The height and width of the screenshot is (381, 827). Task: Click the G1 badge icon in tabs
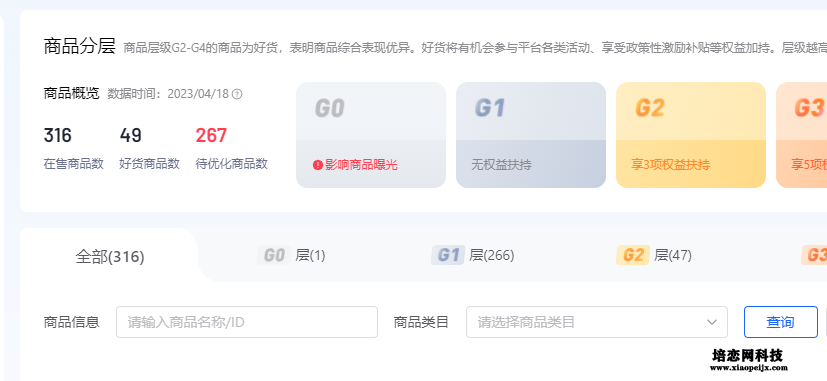tap(448, 255)
